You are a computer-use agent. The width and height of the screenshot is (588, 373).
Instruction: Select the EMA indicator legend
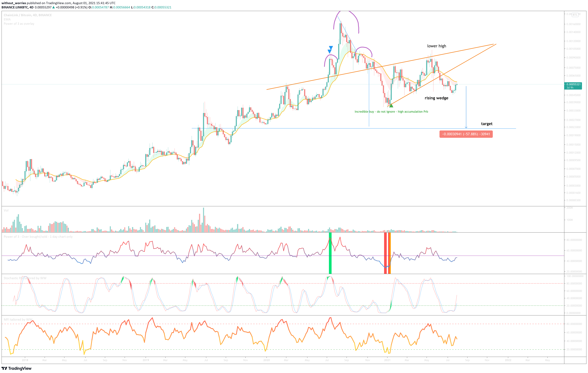pos(7,19)
